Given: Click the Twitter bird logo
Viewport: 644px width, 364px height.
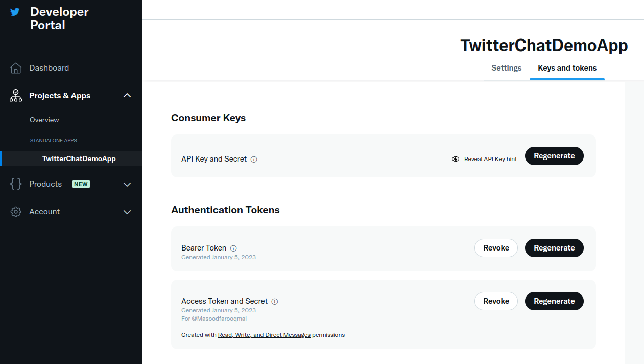Looking at the screenshot, I should pyautogui.click(x=15, y=12).
